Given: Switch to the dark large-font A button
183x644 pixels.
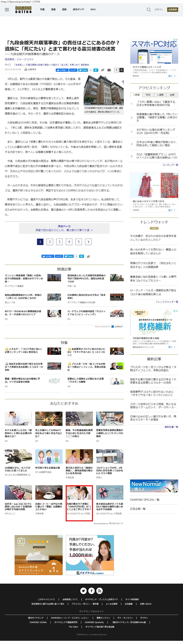Looking at the screenshot, I should [x=121, y=70].
